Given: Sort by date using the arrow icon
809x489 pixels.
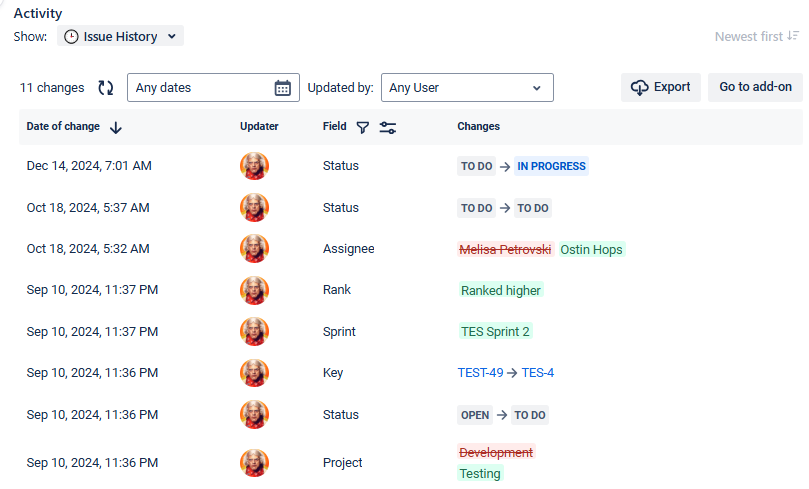Looking at the screenshot, I should click(116, 127).
